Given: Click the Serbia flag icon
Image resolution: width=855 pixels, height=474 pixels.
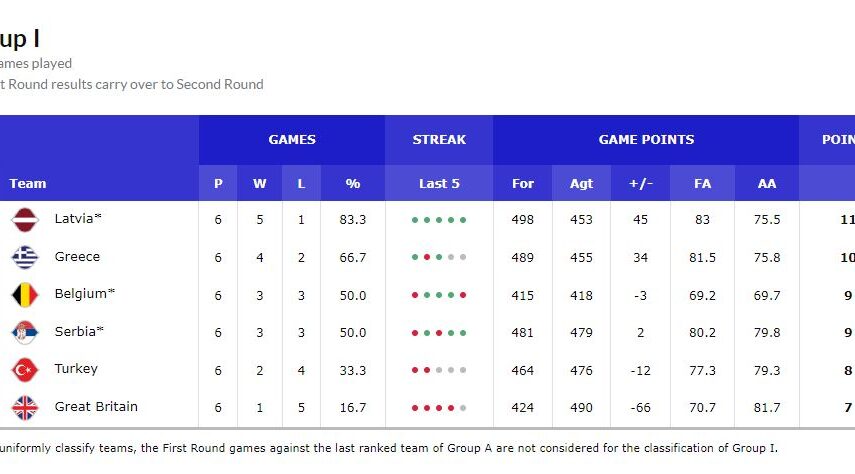Looking at the screenshot, I should [x=25, y=333].
